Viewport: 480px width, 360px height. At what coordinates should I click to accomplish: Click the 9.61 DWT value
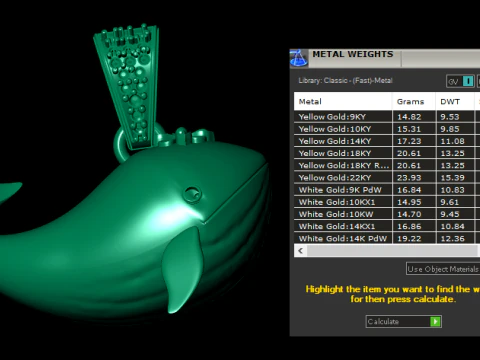pos(450,202)
